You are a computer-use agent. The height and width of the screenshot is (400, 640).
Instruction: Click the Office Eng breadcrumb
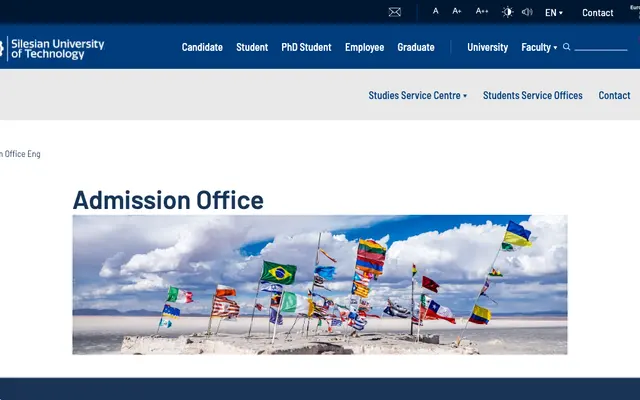pos(20,154)
